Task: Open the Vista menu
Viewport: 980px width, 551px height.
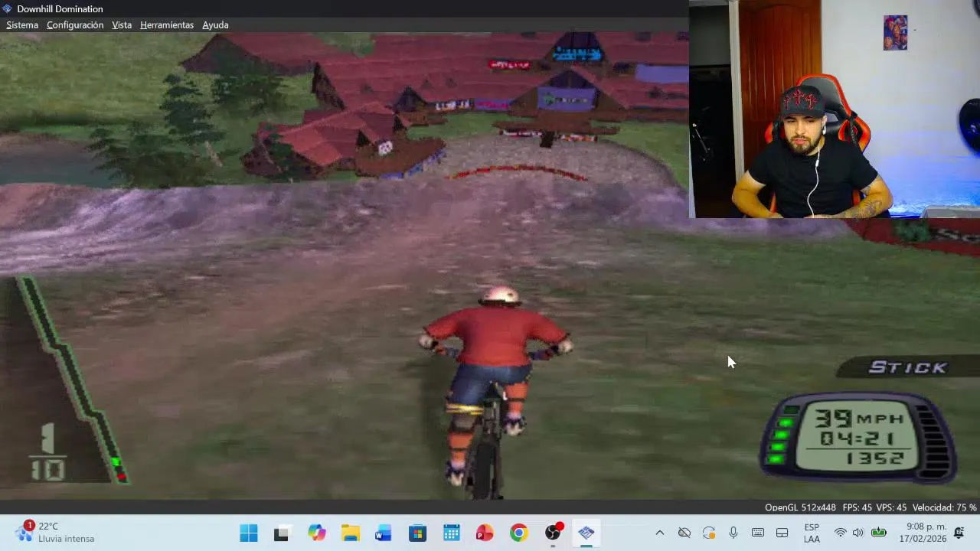Action: pos(122,25)
